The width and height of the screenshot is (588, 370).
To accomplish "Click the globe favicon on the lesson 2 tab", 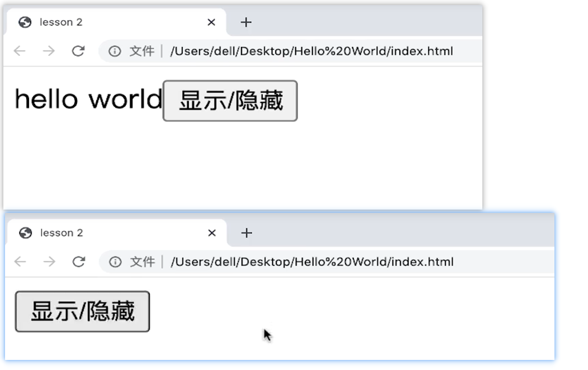I will (x=23, y=22).
